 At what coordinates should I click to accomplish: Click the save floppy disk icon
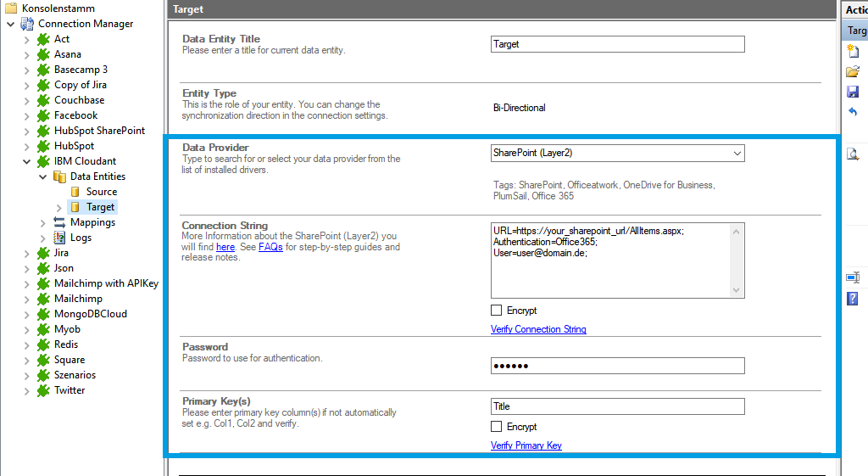853,92
